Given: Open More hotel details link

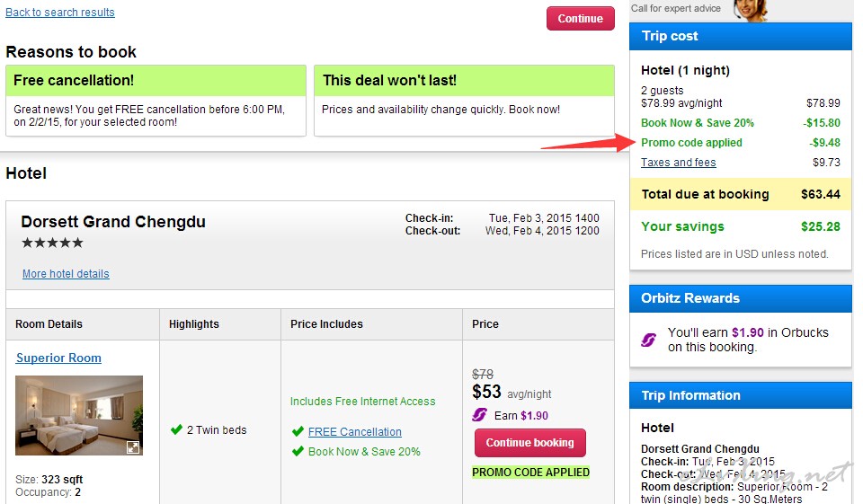Looking at the screenshot, I should (x=66, y=274).
